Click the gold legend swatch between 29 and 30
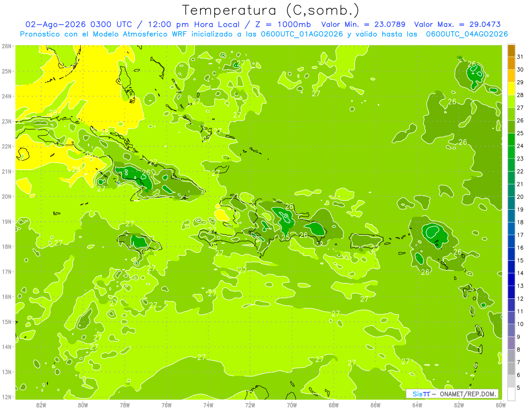Image resolution: width=532 pixels, height=411 pixels. pos(511,76)
